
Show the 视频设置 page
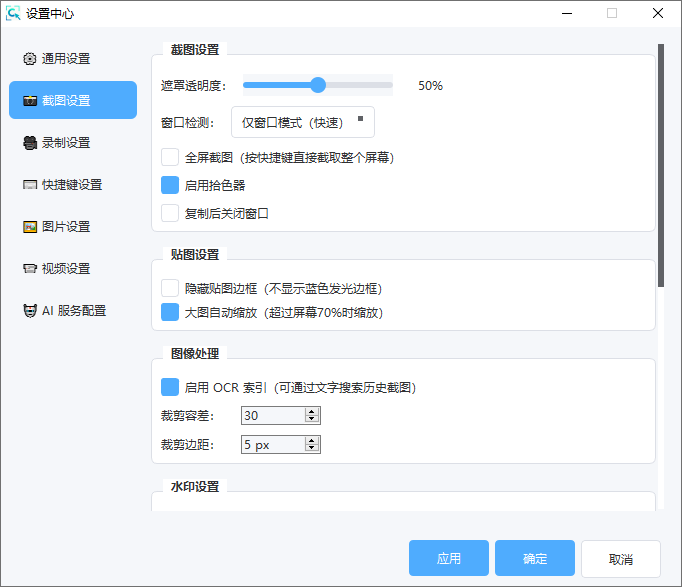(73, 269)
